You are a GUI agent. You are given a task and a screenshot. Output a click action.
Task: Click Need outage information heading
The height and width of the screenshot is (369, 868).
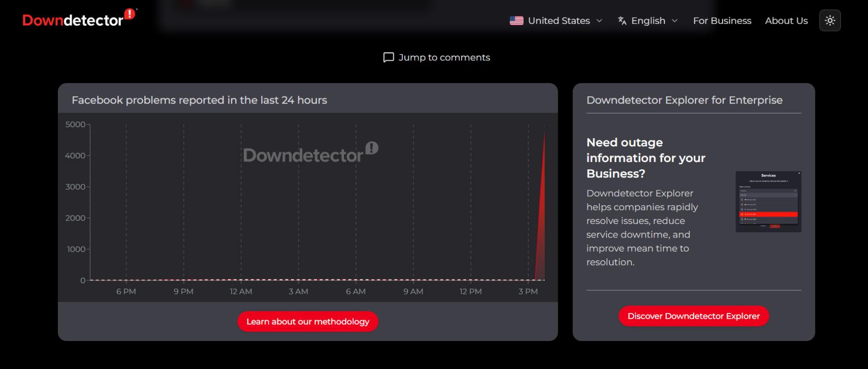click(646, 158)
